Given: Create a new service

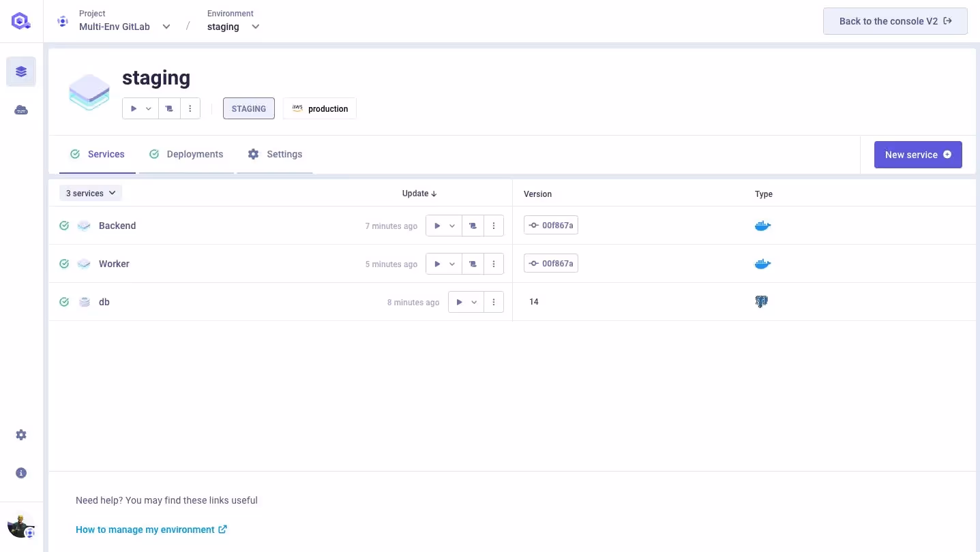Looking at the screenshot, I should 917,155.
